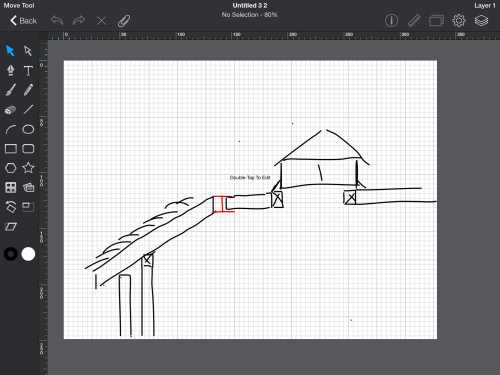The image size is (500, 375).
Task: Open the settings gear
Action: coord(459,21)
